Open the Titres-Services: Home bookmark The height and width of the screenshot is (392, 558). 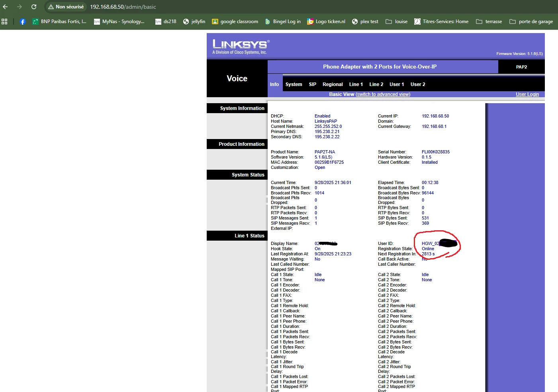click(441, 22)
